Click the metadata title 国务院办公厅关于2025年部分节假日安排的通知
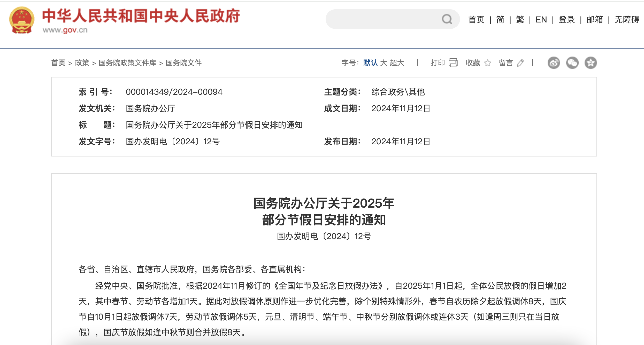The height and width of the screenshot is (345, 644). coord(214,125)
